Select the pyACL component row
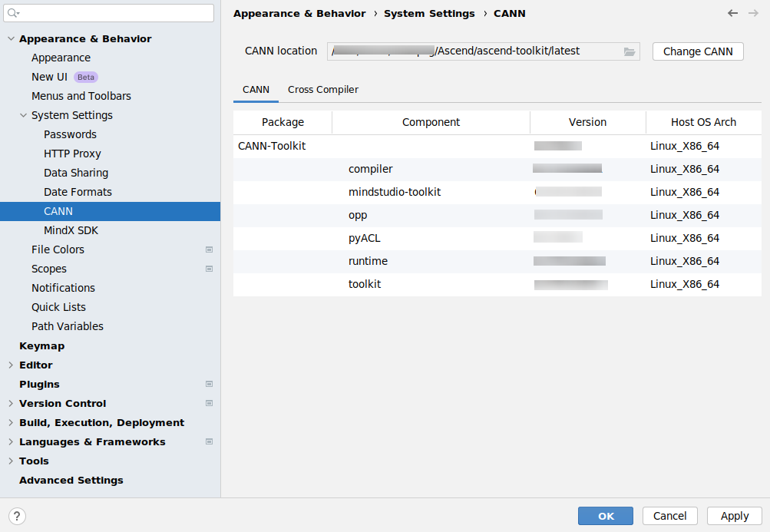The width and height of the screenshot is (770, 532). tap(497, 238)
